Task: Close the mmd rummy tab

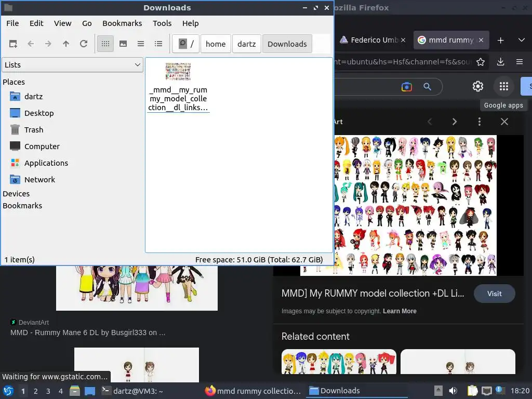Action: 481,40
